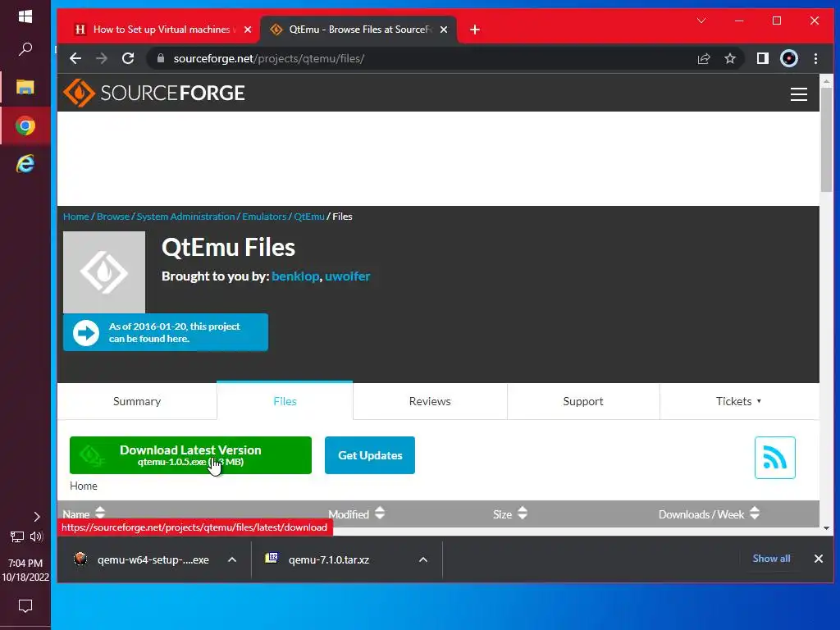Show hidden tray icons chevron
840x630 pixels.
pos(36,517)
